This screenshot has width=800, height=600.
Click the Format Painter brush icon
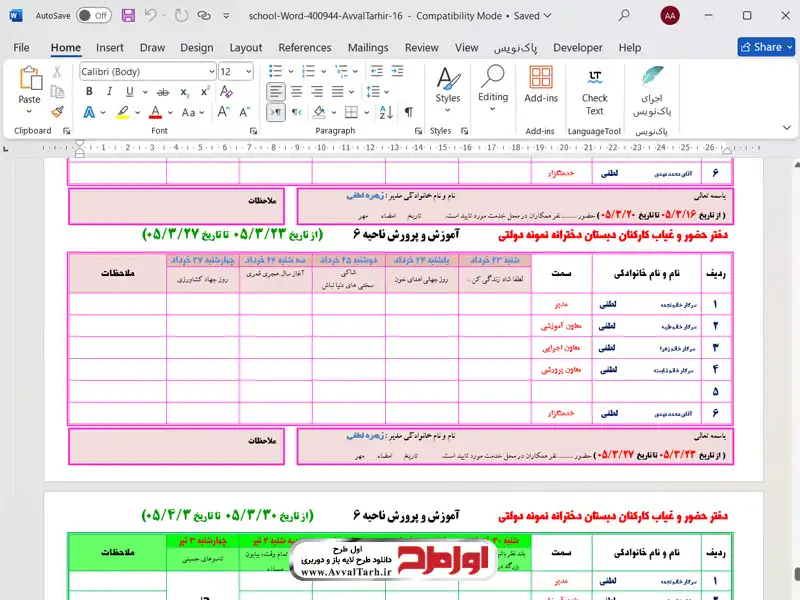pyautogui.click(x=57, y=112)
